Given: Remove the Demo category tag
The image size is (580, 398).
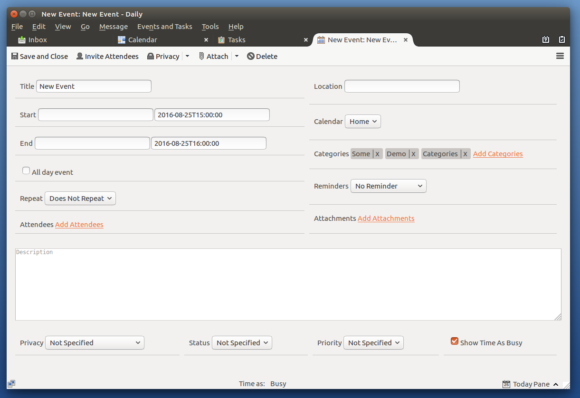Looking at the screenshot, I should click(413, 154).
